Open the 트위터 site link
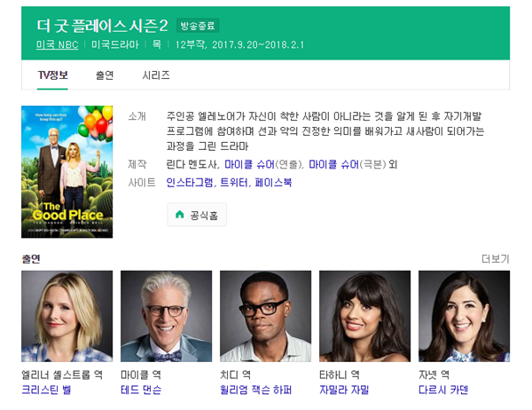This screenshot has height=410, width=532. pos(234,183)
